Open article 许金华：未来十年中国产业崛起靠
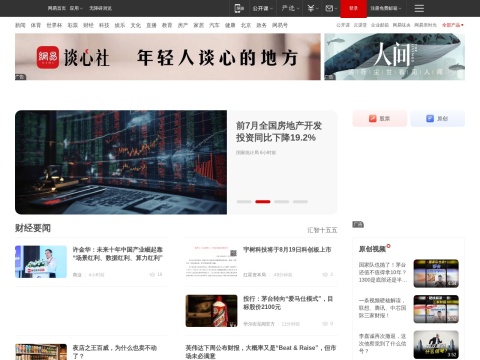Screen dimensions: 480x360 [118, 254]
